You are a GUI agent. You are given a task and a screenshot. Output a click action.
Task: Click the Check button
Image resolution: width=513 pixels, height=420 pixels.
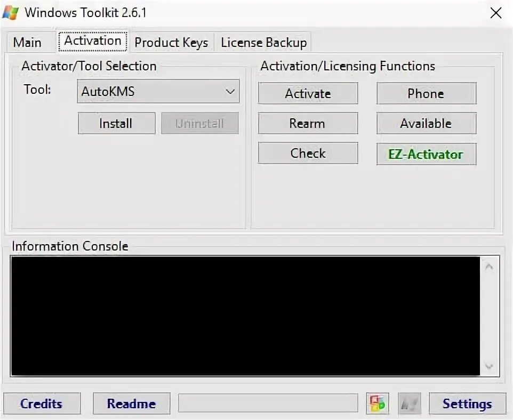[x=308, y=153]
